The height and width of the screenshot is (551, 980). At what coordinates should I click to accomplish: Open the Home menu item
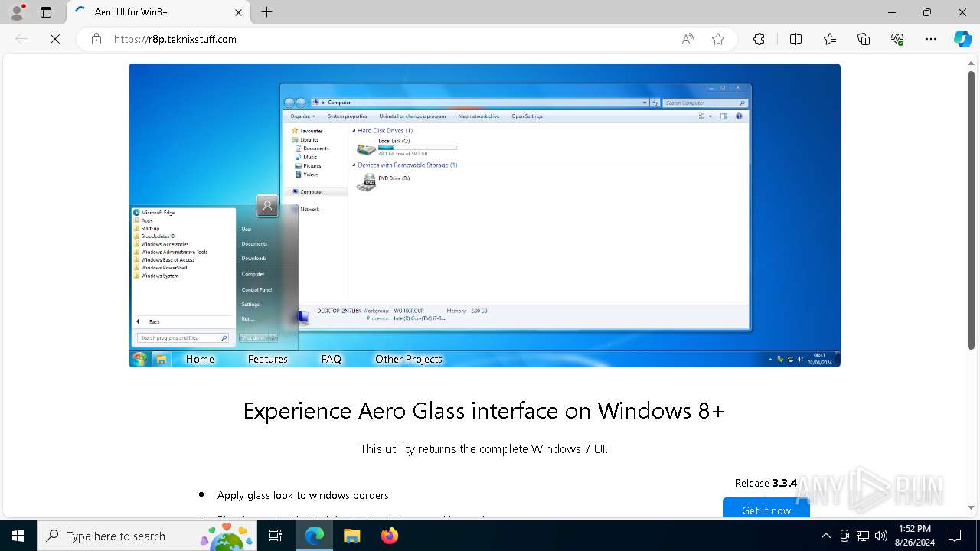tap(200, 359)
